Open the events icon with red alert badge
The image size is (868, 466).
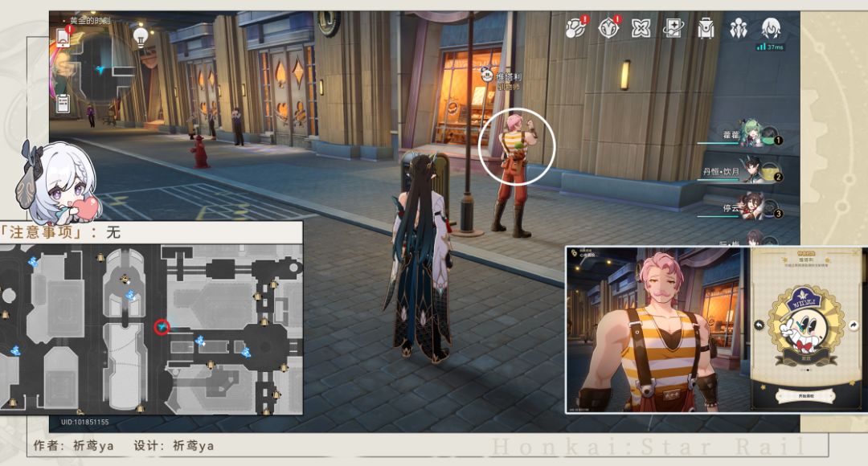pos(576,27)
